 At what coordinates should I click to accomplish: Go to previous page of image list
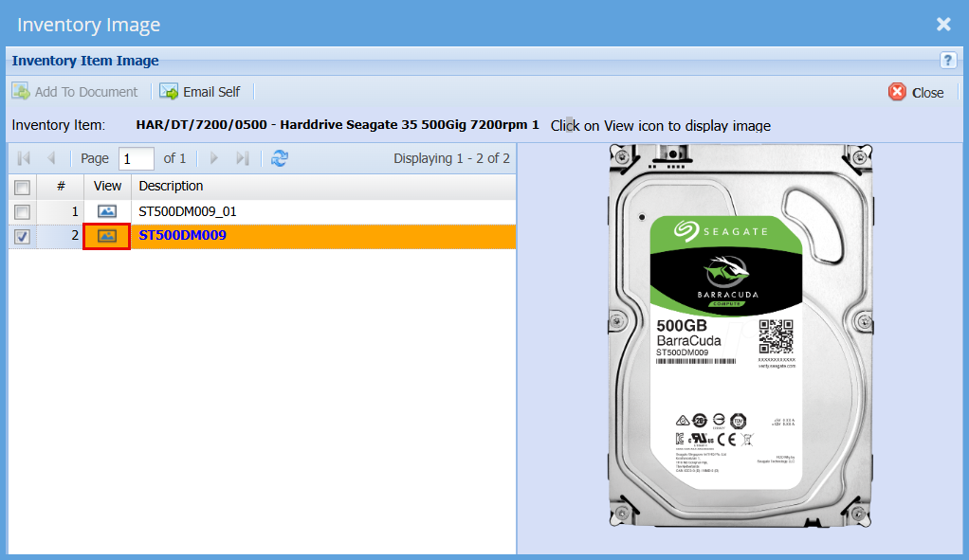(x=51, y=158)
